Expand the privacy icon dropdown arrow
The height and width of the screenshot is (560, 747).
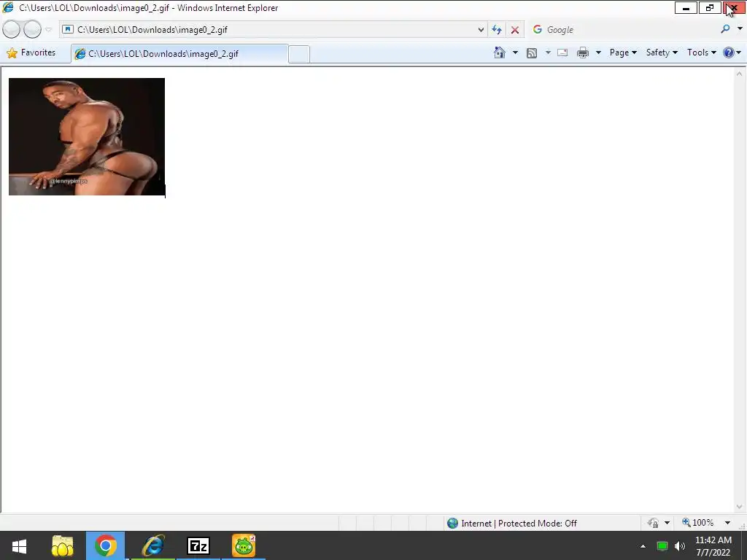tap(667, 523)
